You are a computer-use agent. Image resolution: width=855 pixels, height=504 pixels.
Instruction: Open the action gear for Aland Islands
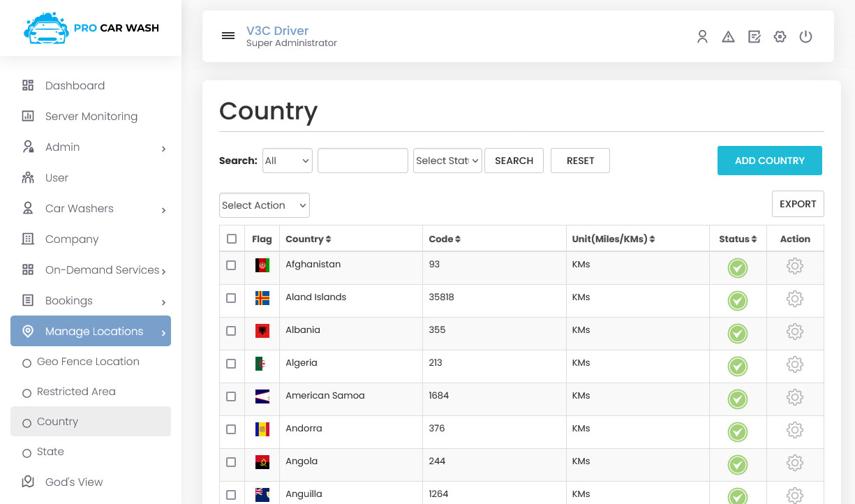[x=795, y=299]
